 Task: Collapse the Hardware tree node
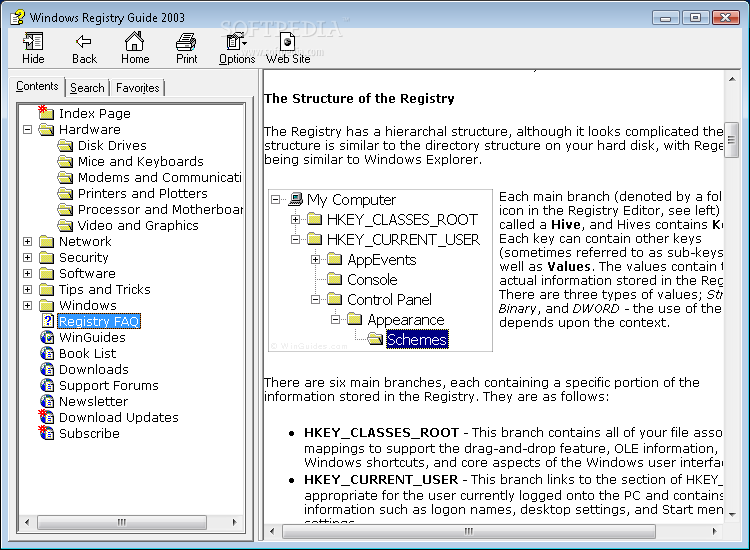coord(28,130)
